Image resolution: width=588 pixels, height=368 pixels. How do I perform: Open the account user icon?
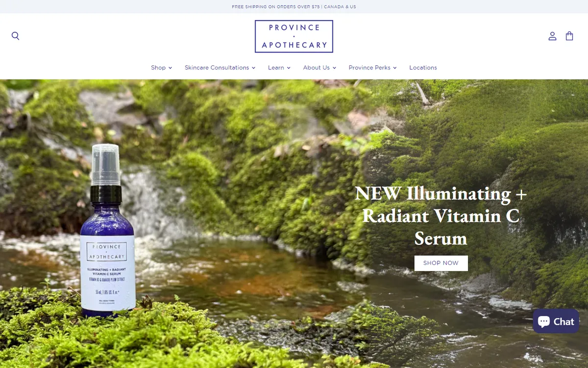(x=552, y=36)
